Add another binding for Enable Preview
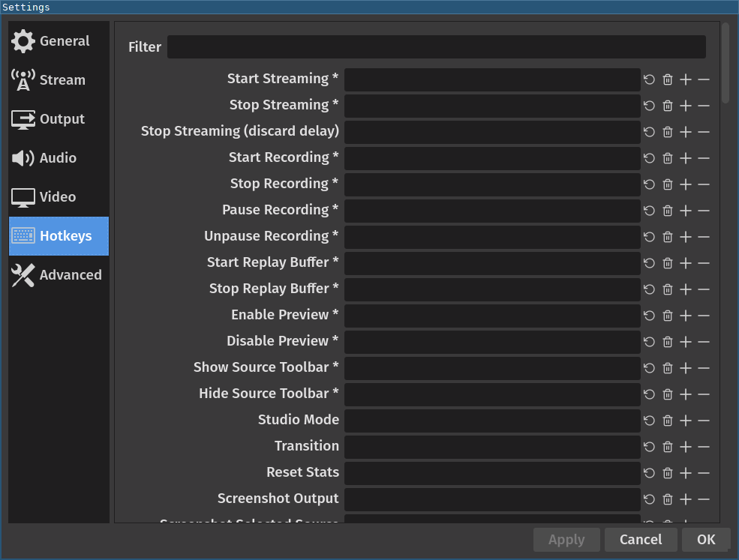739x560 pixels. (x=685, y=316)
